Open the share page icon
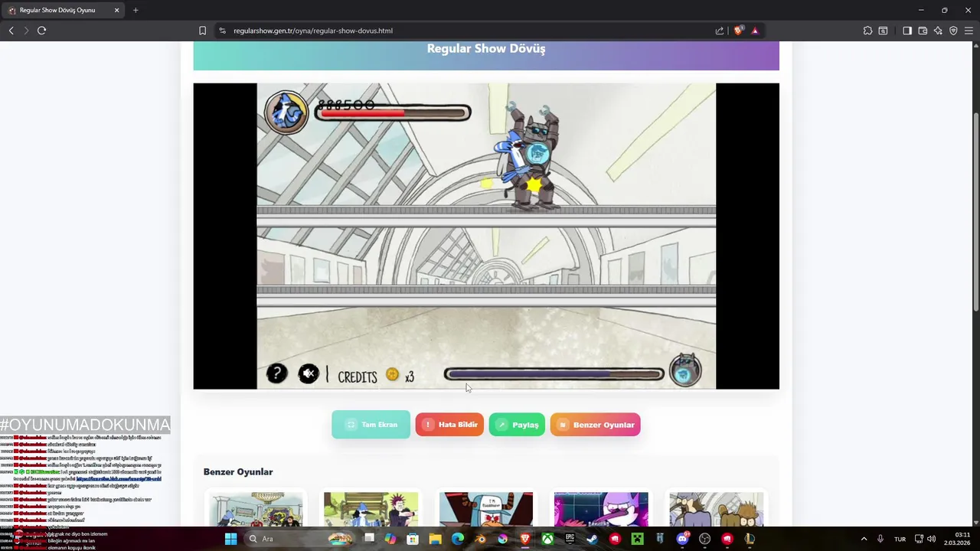980x551 pixels. (x=720, y=31)
